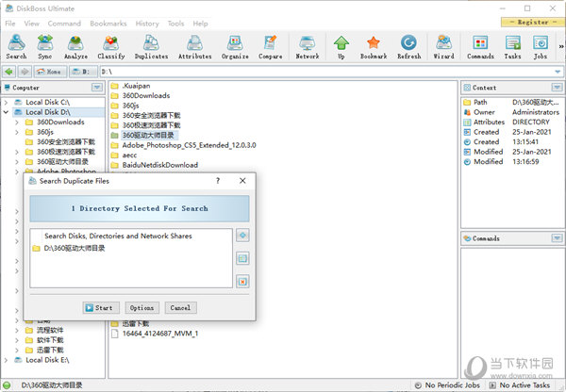The height and width of the screenshot is (392, 566).
Task: Open the Compare tool
Action: click(x=271, y=47)
